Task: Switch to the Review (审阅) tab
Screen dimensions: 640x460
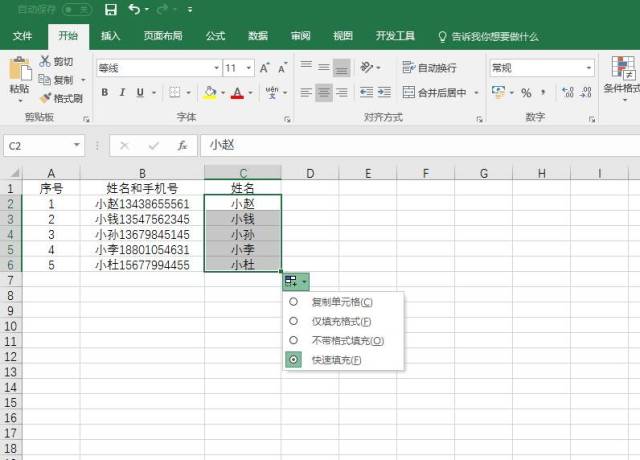Action: coord(300,36)
